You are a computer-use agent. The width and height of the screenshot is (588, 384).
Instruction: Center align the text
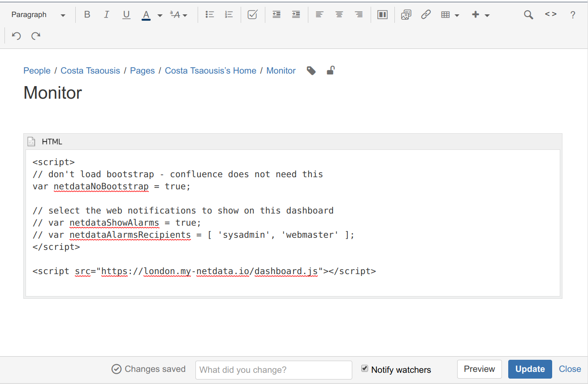[339, 15]
